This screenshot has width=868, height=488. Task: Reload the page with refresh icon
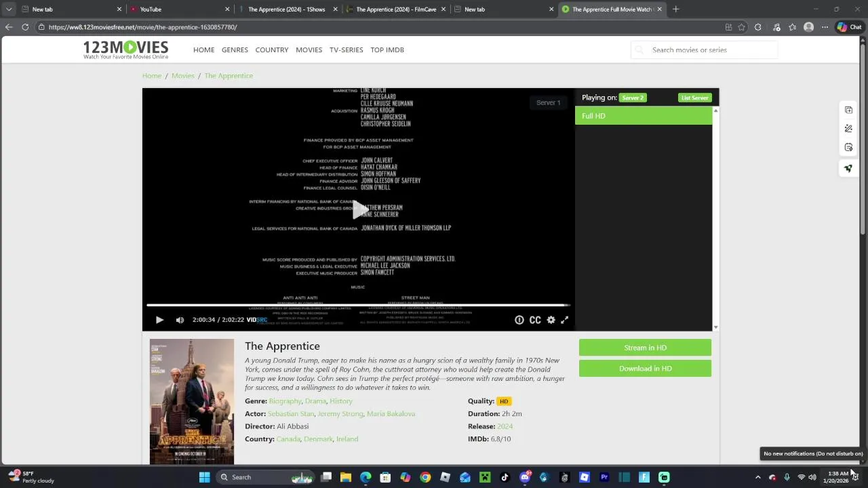coord(25,27)
